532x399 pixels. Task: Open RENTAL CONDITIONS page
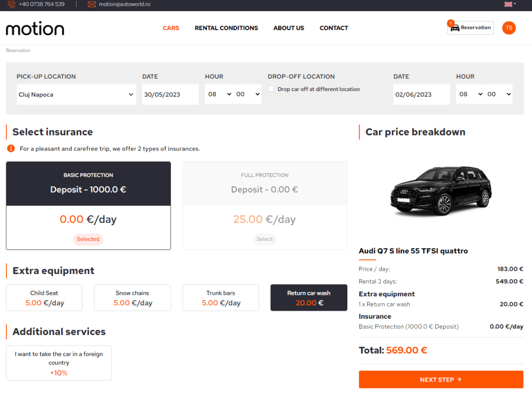point(226,28)
